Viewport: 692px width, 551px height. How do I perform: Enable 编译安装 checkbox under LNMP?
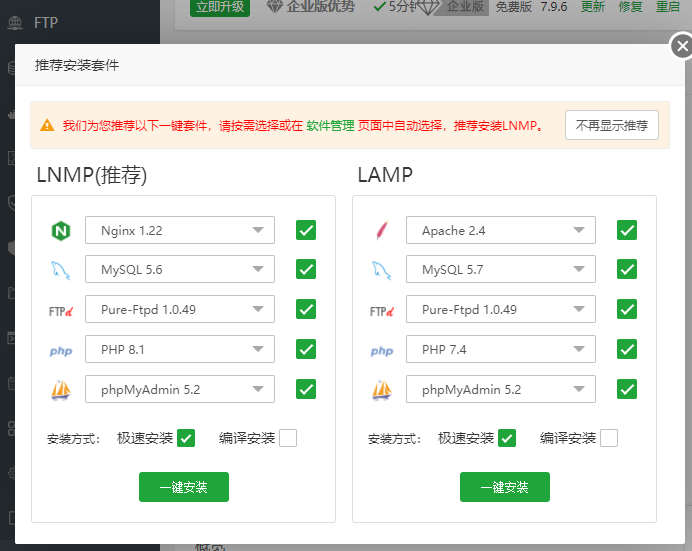pos(288,438)
